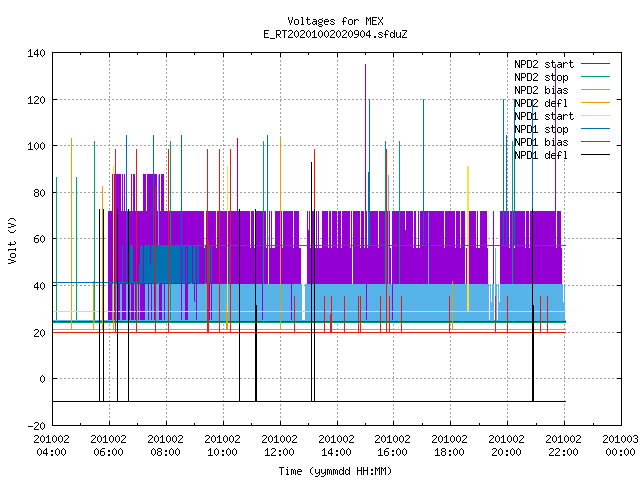Screen dimensions: 640x480
Task: Click the 'NPD1 stop' legend label
Action: 541,129
